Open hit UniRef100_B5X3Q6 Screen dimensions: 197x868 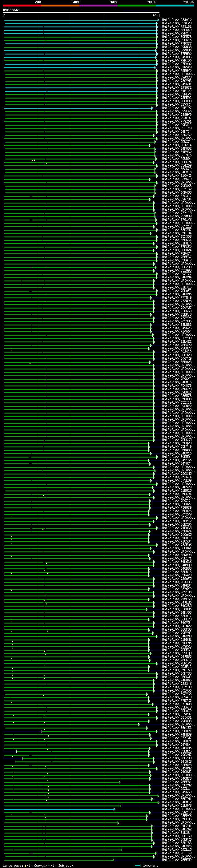point(177,236)
